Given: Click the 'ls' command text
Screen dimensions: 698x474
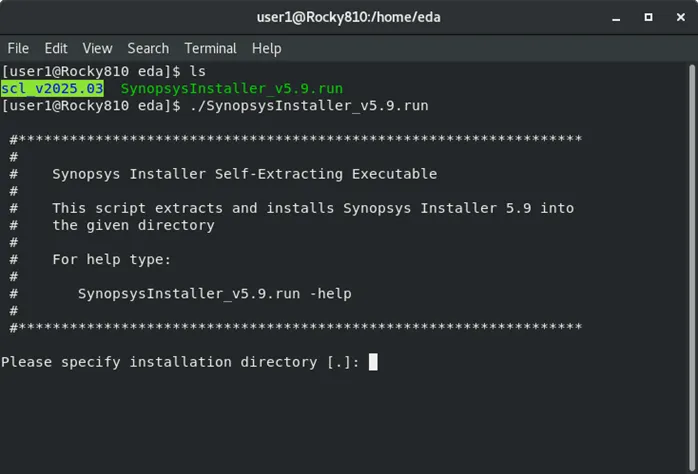Looking at the screenshot, I should click(x=198, y=71).
